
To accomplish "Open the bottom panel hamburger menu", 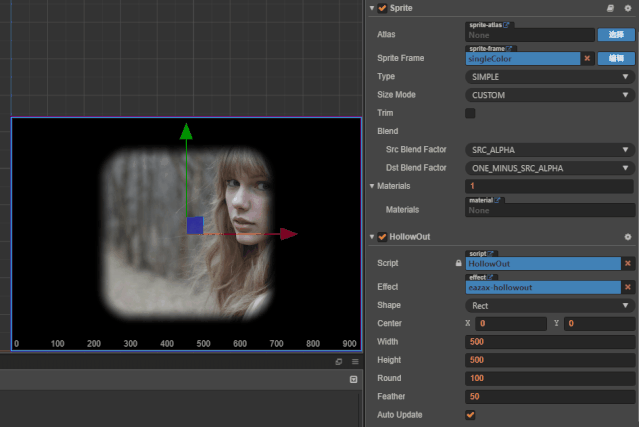I will click(354, 361).
